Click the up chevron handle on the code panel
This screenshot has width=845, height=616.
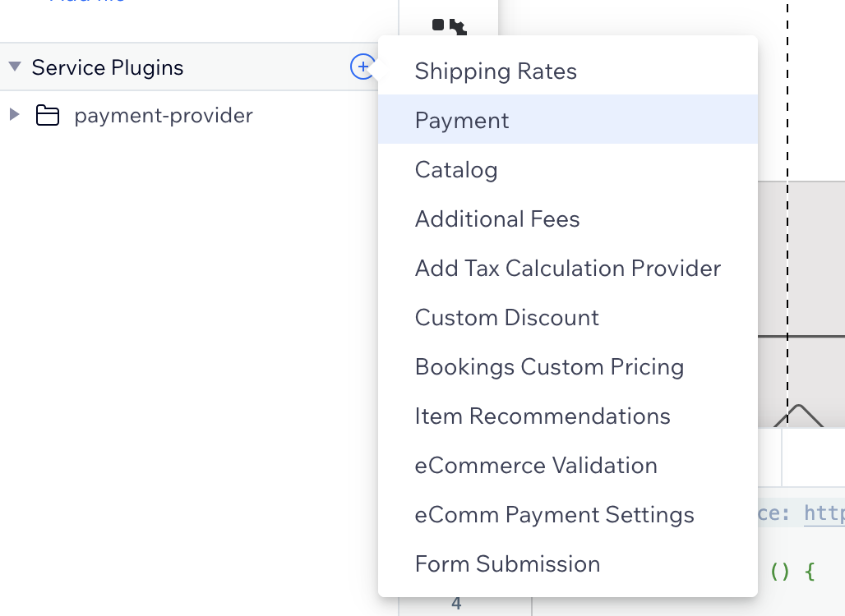(x=798, y=416)
